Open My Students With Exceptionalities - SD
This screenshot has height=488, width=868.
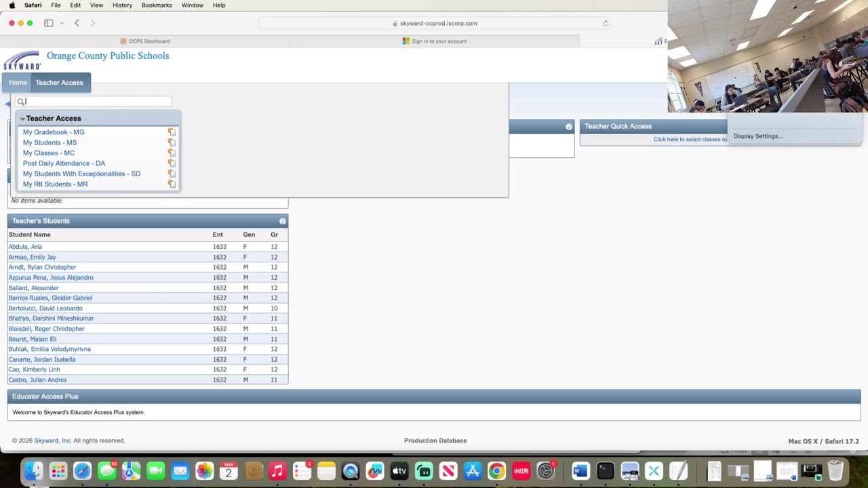click(81, 174)
